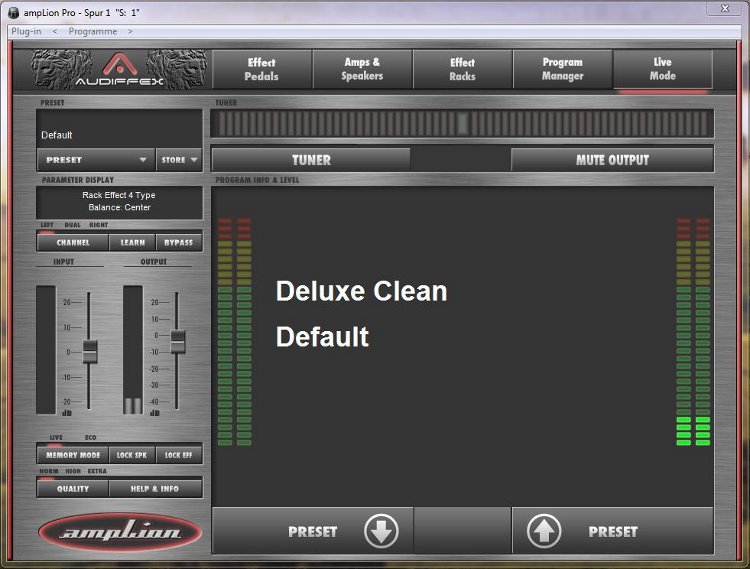The height and width of the screenshot is (569, 750).
Task: Open the Plug-in menu
Action: click(26, 32)
